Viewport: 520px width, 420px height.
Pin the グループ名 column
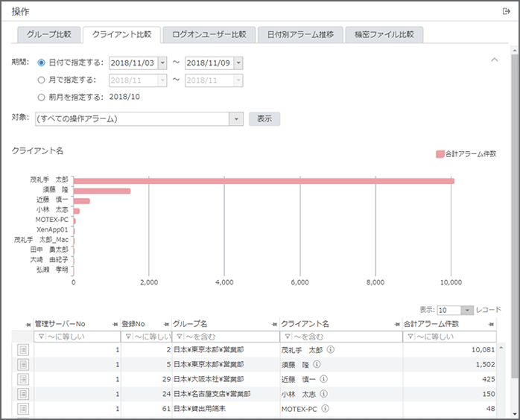click(x=274, y=324)
